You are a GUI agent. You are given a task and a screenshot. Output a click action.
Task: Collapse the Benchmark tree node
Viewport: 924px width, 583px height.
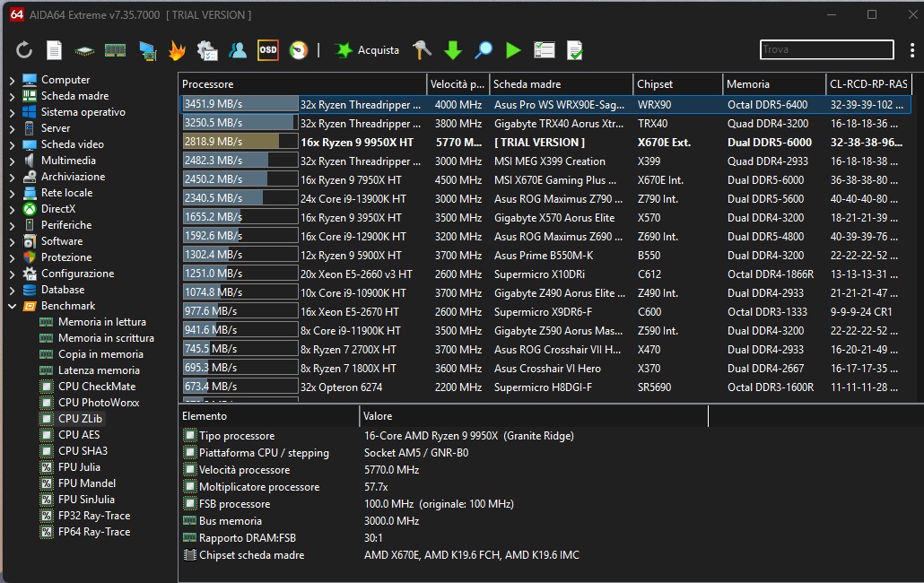[x=12, y=306]
